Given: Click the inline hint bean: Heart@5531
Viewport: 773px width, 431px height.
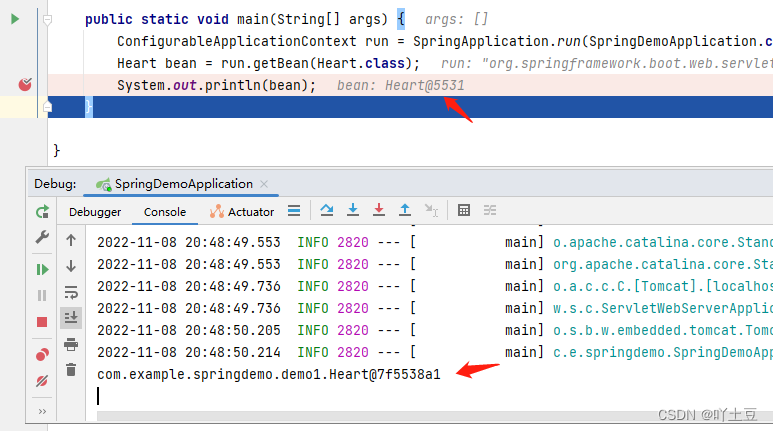Looking at the screenshot, I should (x=401, y=85).
